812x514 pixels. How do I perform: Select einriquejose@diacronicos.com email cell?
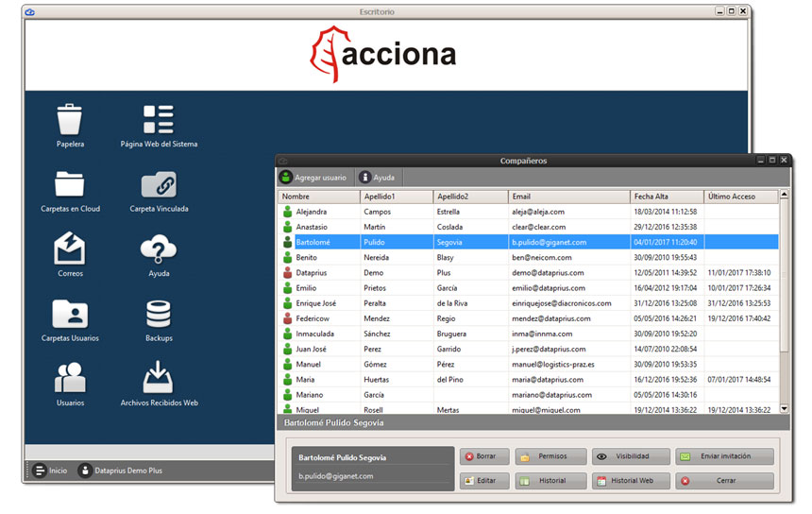562,303
